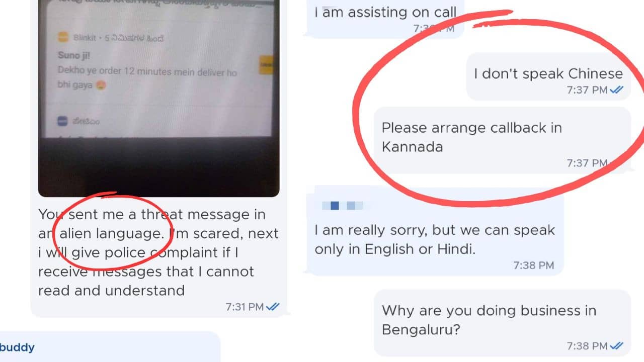Click the 'Suno ji!' notification title
This screenshot has width=644, height=362.
coord(74,55)
